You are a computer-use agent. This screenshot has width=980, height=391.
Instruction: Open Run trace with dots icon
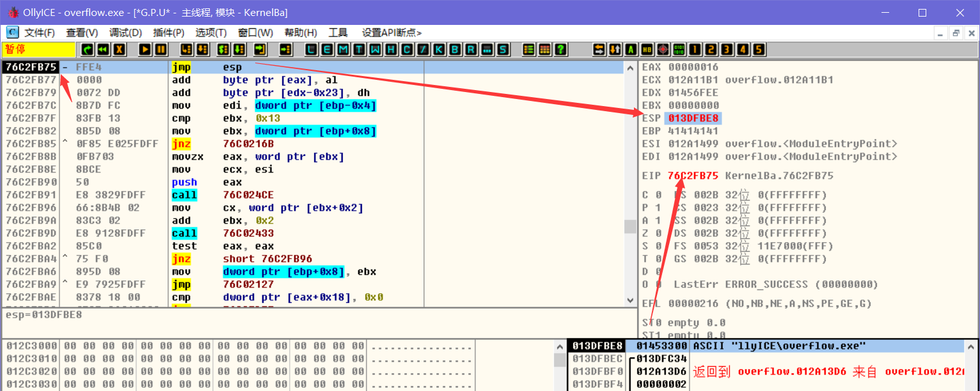[x=487, y=49]
